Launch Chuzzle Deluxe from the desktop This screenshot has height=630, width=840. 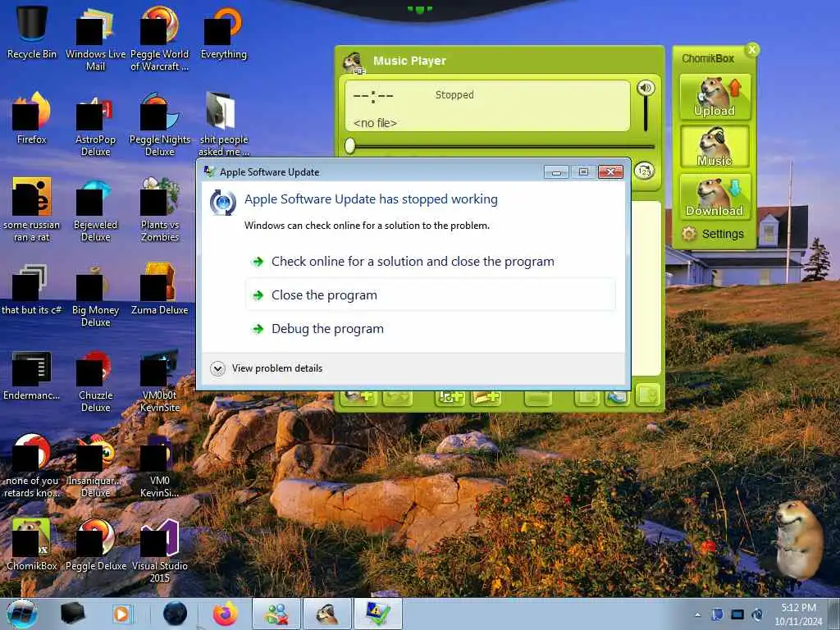pos(95,381)
